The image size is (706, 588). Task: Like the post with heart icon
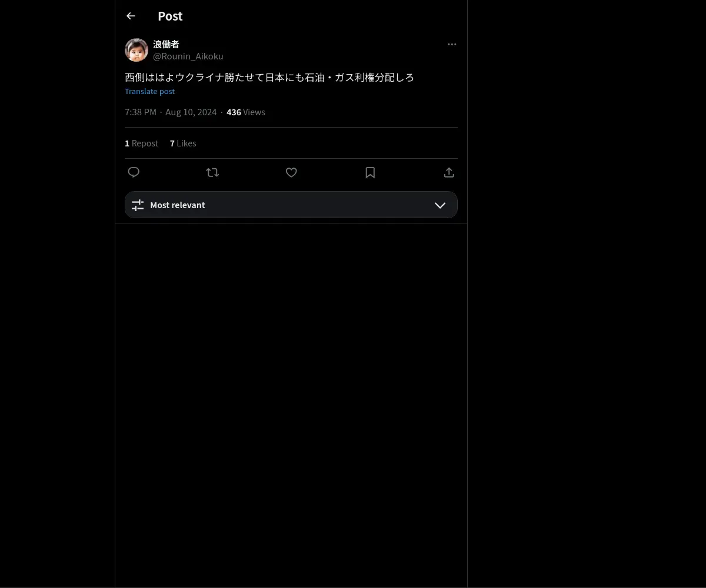(291, 172)
